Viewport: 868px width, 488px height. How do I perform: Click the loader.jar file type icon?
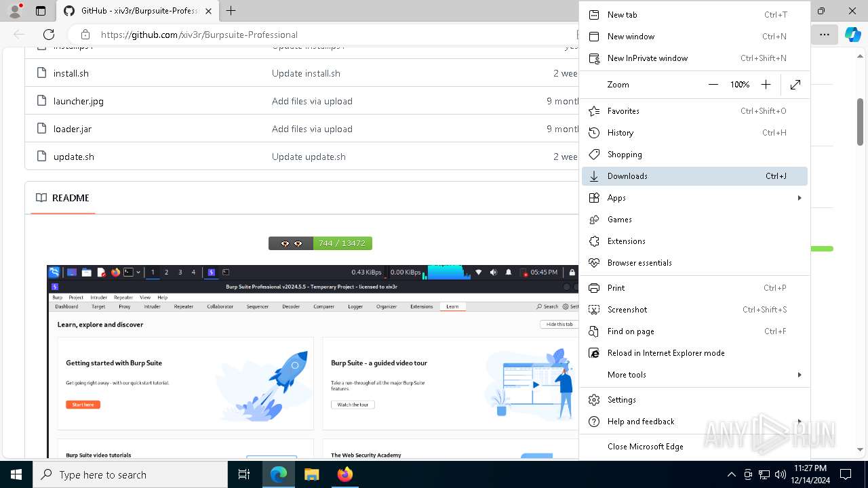42,129
